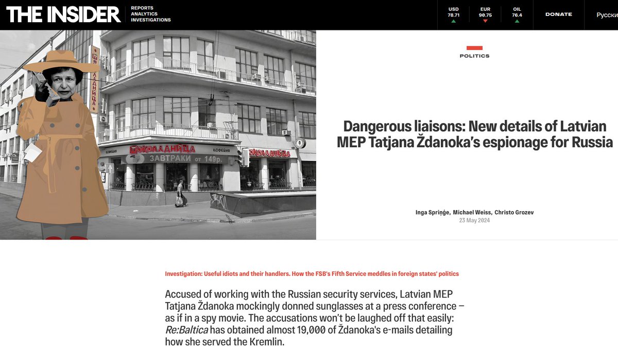
Task: Click the Donate button
Action: [559, 14]
